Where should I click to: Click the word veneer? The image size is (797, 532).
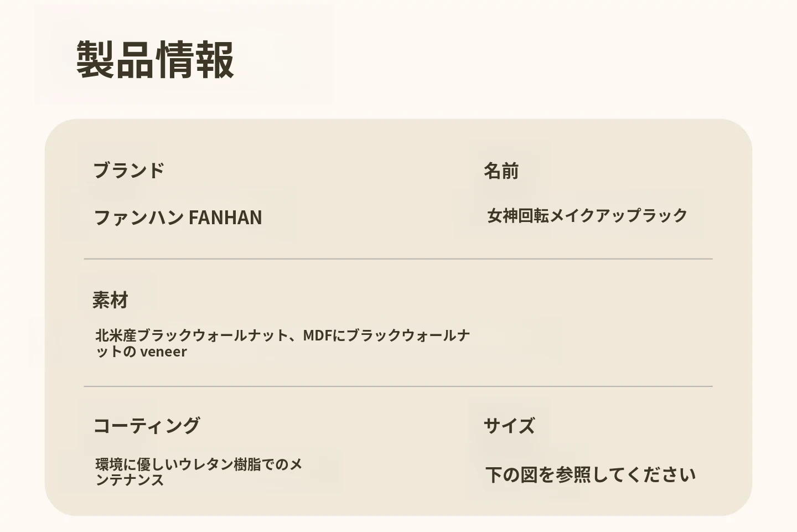(163, 352)
